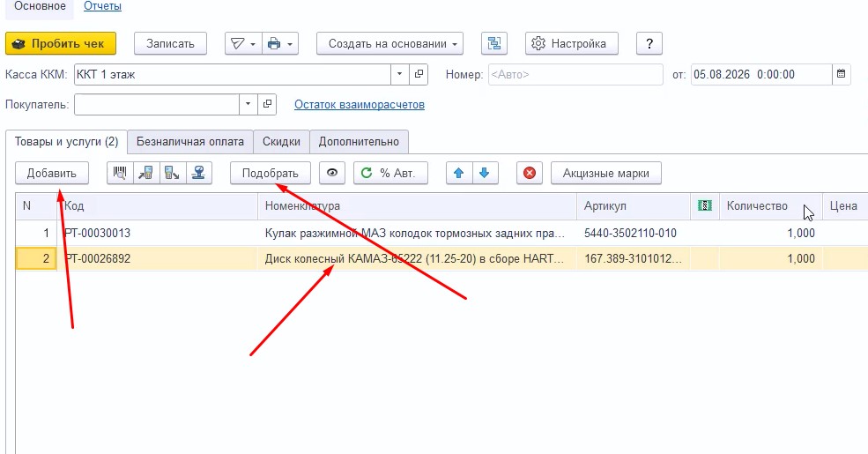This screenshot has width=868, height=454.
Task: Select article cell 167.389-3101012
Action: coord(634,258)
